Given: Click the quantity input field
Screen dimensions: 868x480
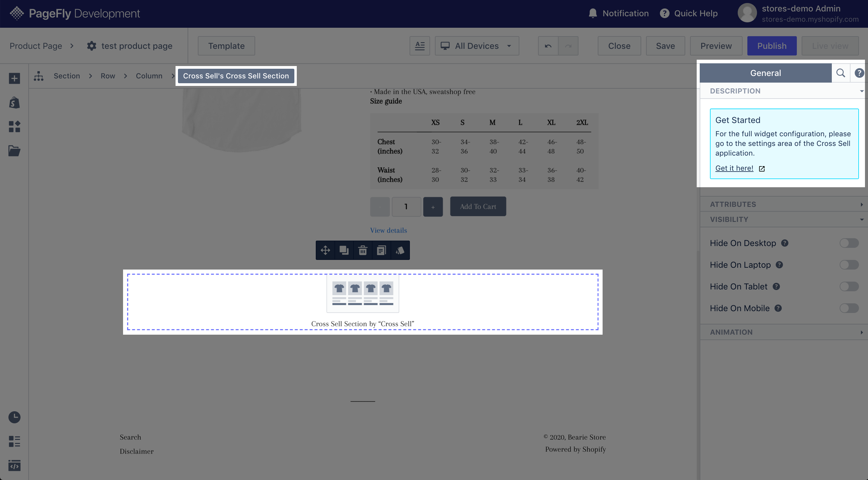Looking at the screenshot, I should 406,207.
